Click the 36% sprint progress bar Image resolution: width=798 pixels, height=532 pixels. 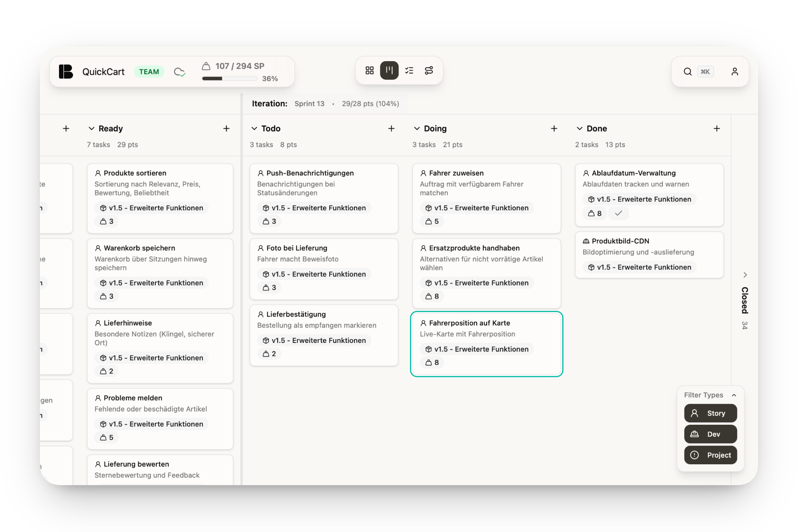click(x=229, y=78)
